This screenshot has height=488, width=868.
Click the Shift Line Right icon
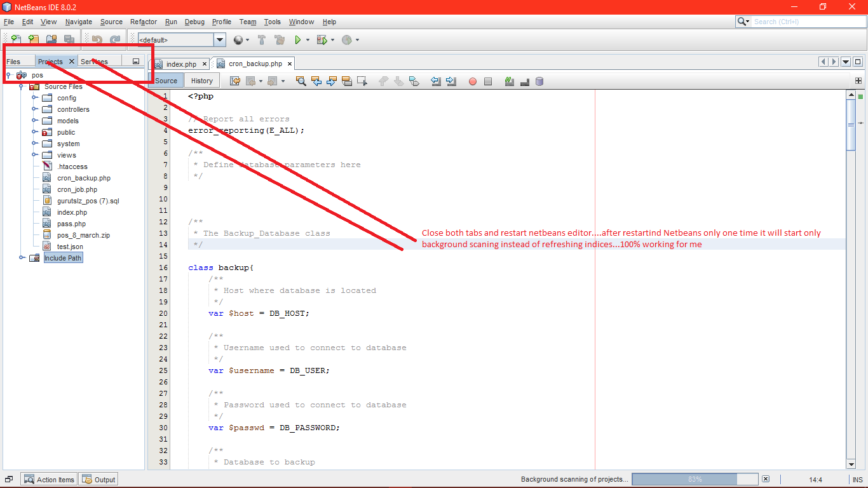(451, 81)
